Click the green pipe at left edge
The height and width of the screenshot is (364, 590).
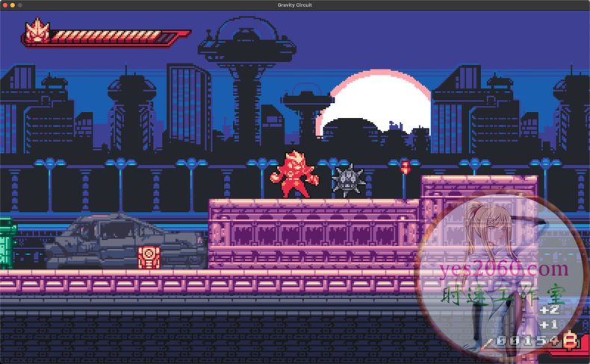7,242
